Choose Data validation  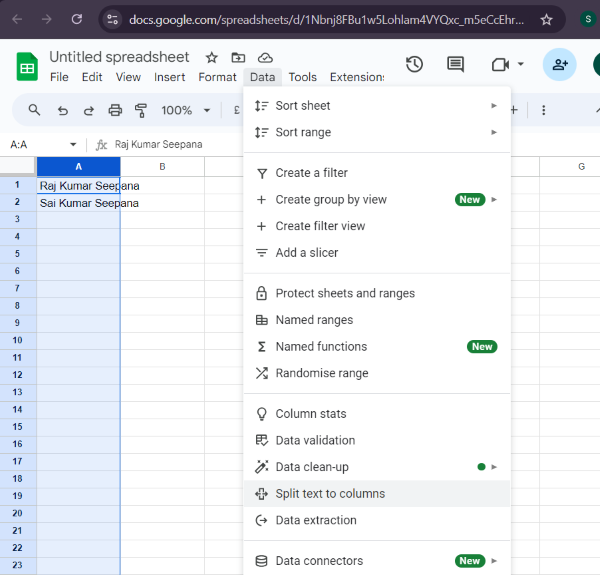tap(377, 440)
